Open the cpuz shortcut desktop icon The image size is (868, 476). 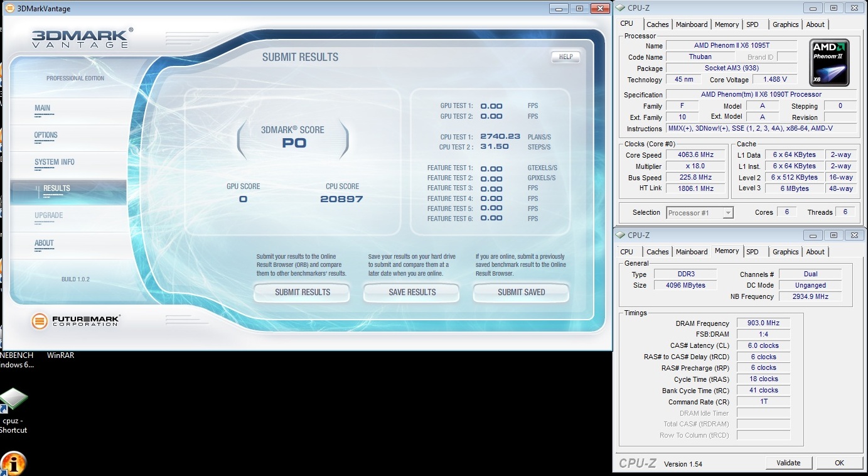[x=13, y=401]
